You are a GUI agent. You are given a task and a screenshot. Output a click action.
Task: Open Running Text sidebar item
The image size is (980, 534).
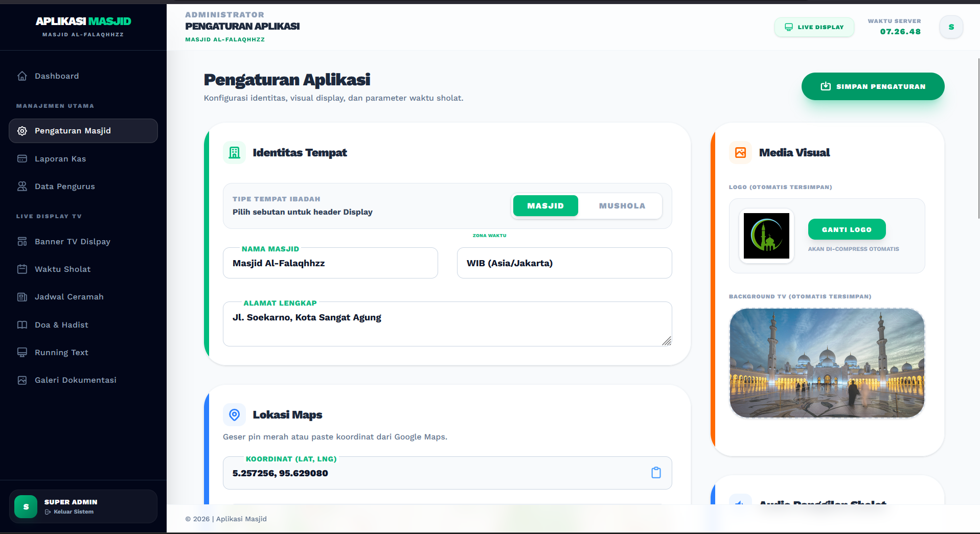click(83, 353)
